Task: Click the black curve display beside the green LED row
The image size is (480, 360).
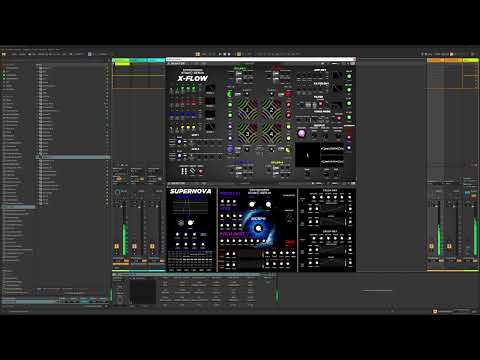Action: pos(210,89)
